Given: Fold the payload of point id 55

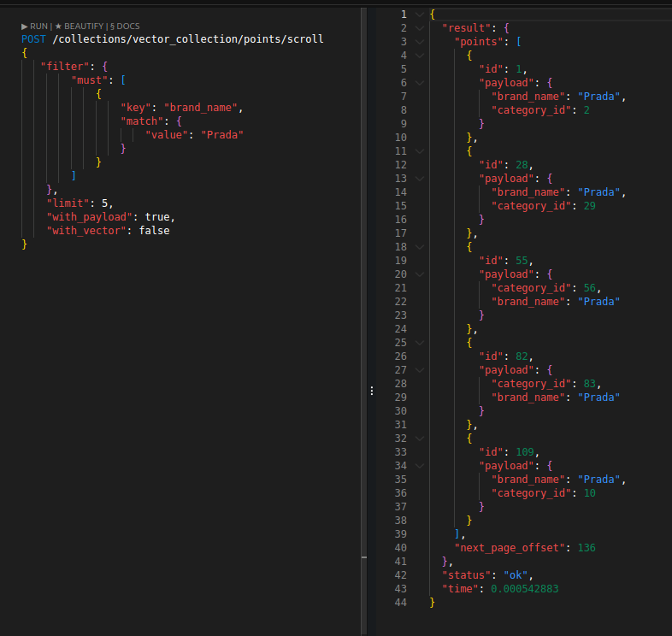Looking at the screenshot, I should (x=418, y=274).
